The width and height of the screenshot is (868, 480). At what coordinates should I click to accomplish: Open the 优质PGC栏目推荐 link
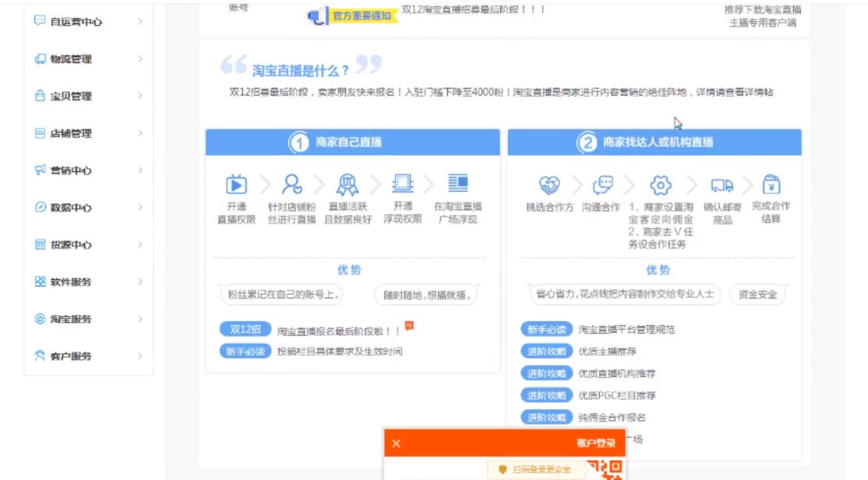616,396
